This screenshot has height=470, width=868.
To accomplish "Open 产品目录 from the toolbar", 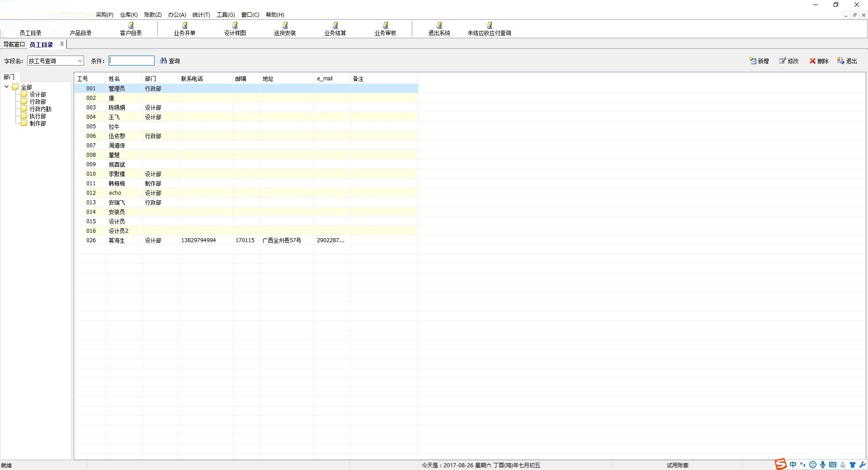I will [80, 33].
